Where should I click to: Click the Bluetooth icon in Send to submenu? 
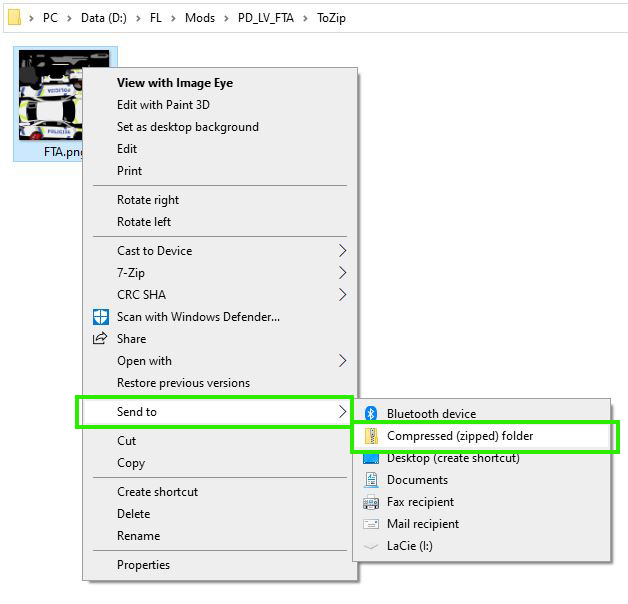[x=371, y=413]
